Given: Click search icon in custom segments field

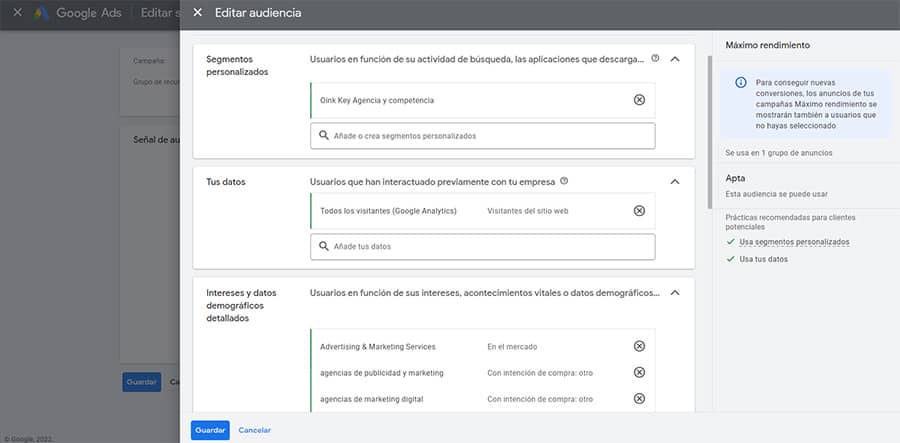Looking at the screenshot, I should 324,136.
